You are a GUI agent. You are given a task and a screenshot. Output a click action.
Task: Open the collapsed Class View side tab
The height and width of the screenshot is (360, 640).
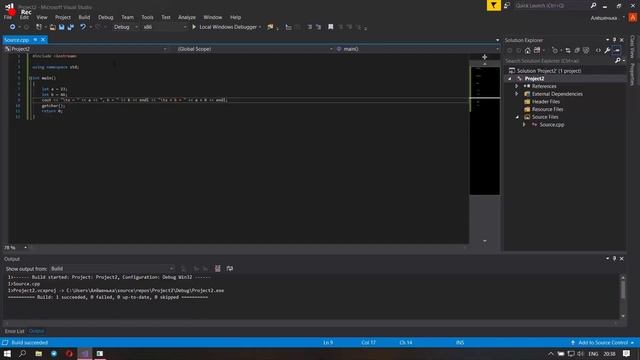point(632,46)
